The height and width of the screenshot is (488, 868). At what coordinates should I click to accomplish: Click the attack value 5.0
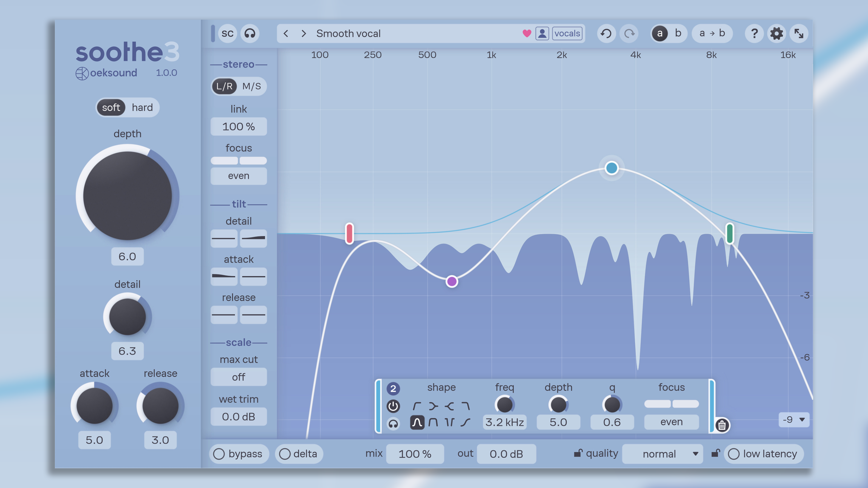(94, 440)
